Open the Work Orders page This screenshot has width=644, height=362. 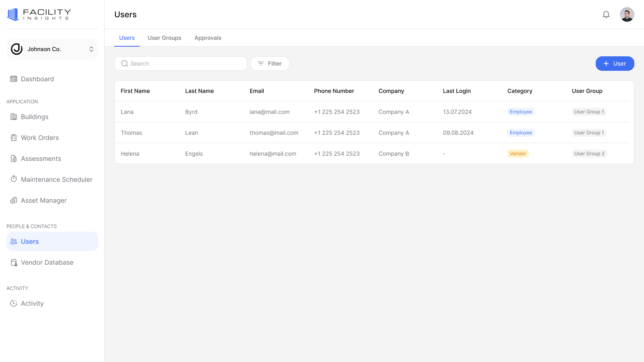(x=39, y=138)
